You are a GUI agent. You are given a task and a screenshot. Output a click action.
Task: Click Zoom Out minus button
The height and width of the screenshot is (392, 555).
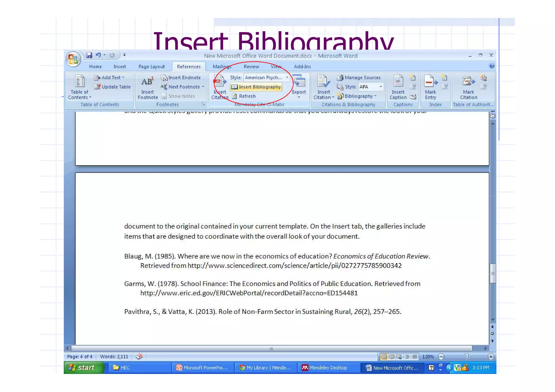coord(441,357)
